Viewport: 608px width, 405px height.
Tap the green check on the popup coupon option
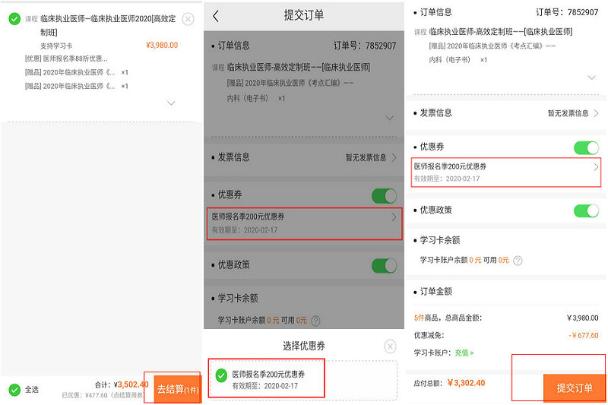coord(216,379)
